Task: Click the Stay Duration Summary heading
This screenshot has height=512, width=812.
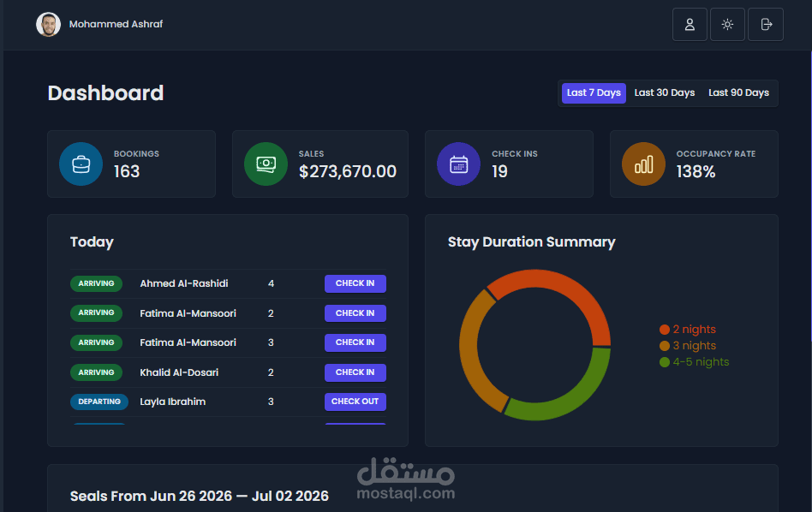Action: click(x=531, y=242)
